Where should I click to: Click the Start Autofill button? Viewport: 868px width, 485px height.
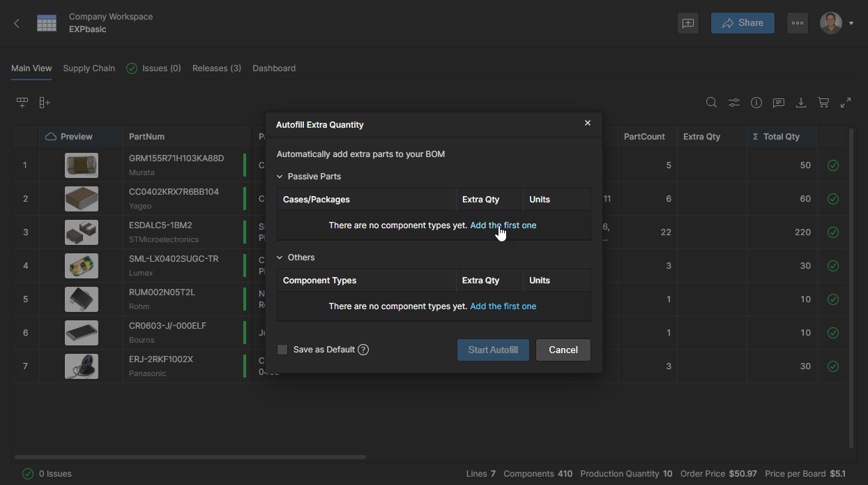[x=493, y=350]
